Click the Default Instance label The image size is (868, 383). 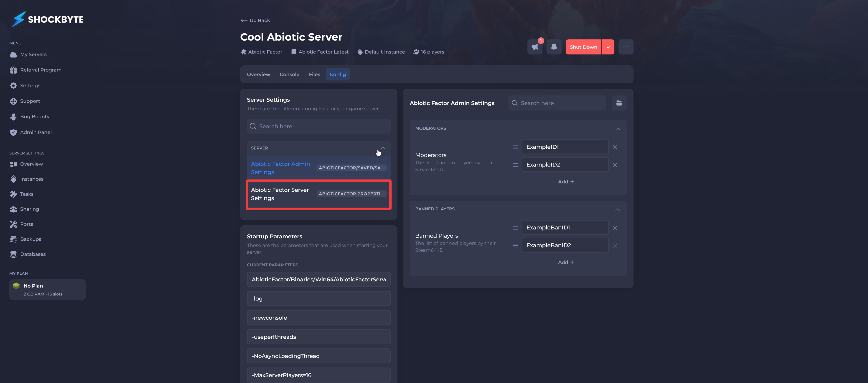pyautogui.click(x=381, y=51)
